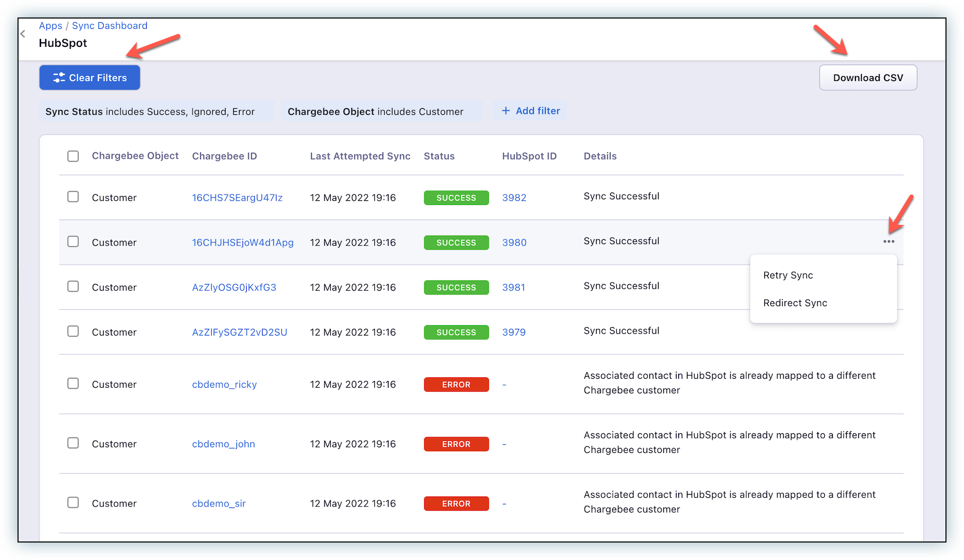Go to Sync Dashboard breadcrumb link
The width and height of the screenshot is (964, 560).
point(110,26)
